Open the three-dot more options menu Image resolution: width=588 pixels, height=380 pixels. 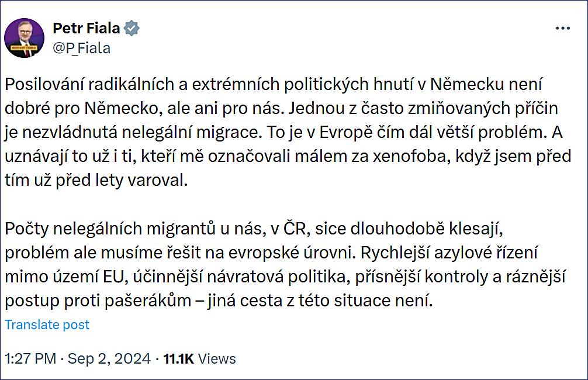tap(562, 29)
